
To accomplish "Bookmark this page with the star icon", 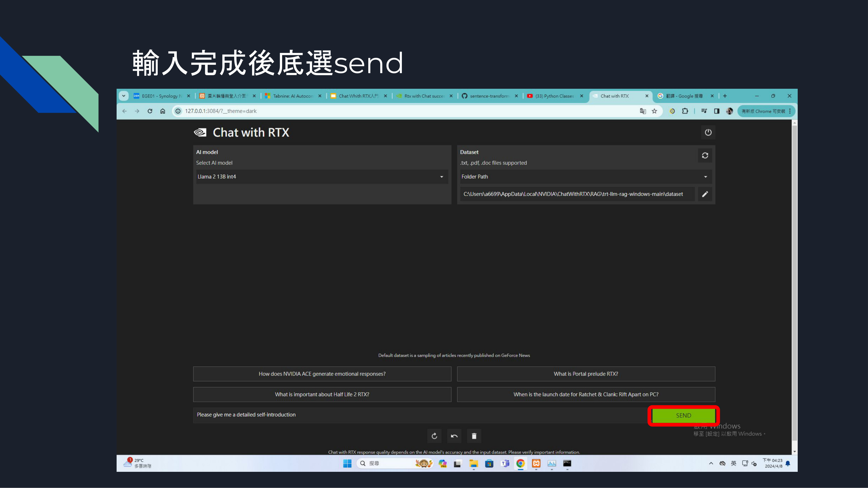I will (x=654, y=111).
